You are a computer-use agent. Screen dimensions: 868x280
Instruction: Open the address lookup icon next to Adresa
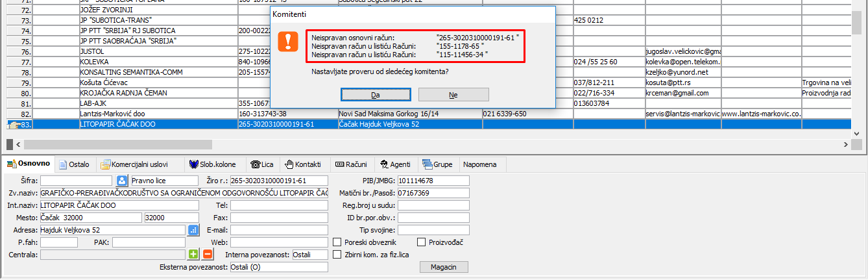[193, 230]
